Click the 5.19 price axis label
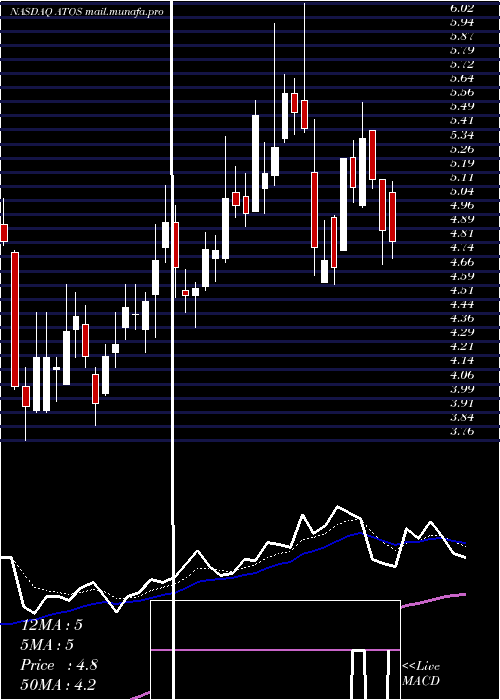The width and height of the screenshot is (500, 700). coord(462,163)
